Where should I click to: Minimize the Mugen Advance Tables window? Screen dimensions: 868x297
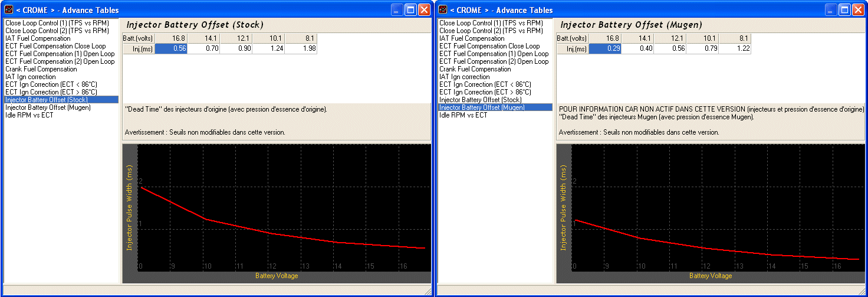(831, 9)
